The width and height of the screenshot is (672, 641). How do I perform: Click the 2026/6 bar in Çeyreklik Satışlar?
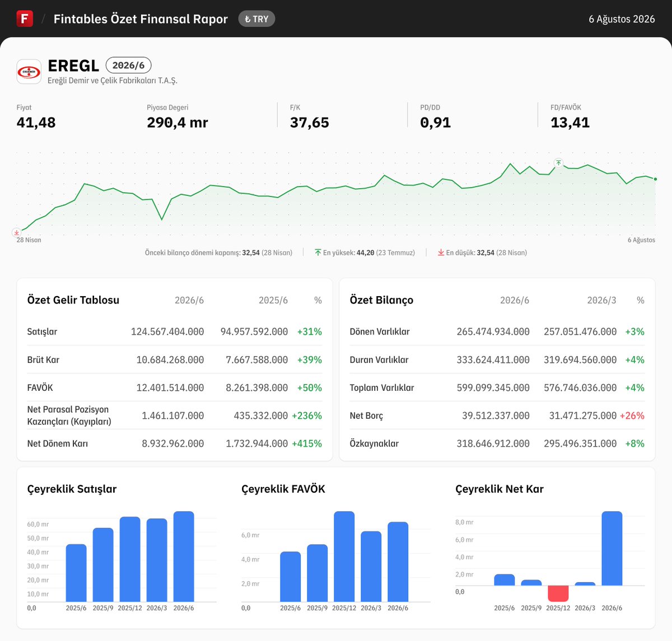(184, 556)
